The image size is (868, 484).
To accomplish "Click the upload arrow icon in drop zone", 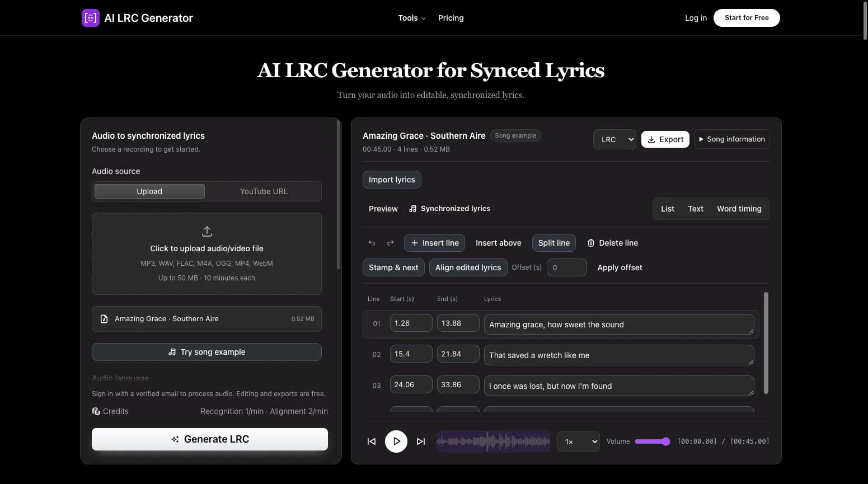I will [x=207, y=231].
